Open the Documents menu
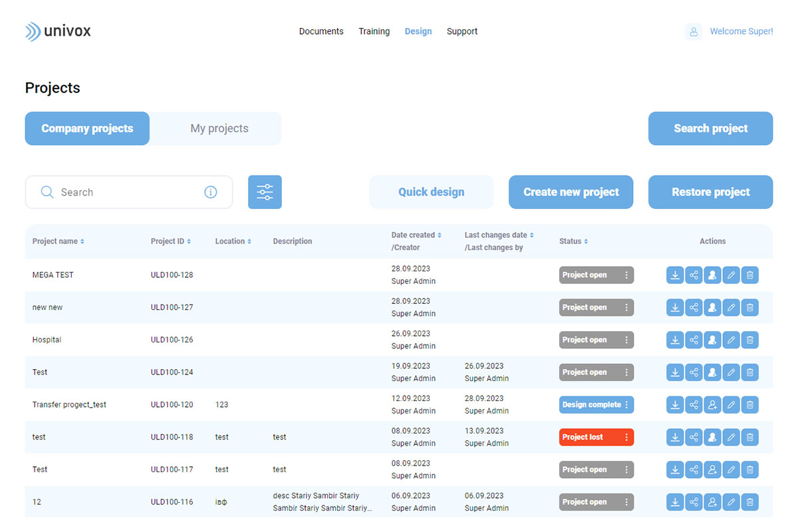 (x=321, y=31)
